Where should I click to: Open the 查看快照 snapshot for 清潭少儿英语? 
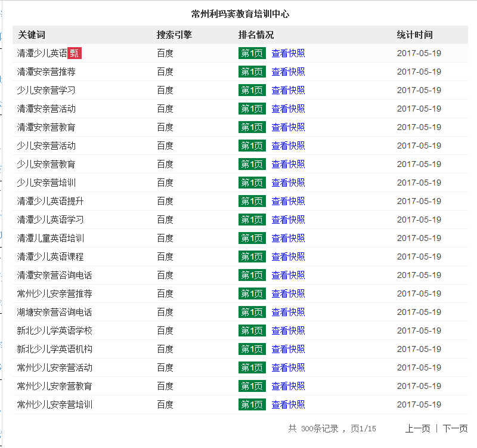288,52
